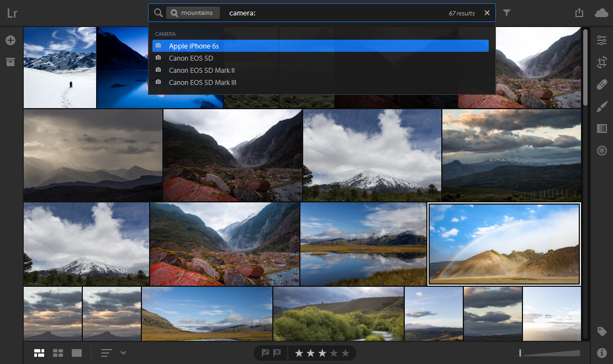Select the Linear Gradient tool

pyautogui.click(x=602, y=129)
